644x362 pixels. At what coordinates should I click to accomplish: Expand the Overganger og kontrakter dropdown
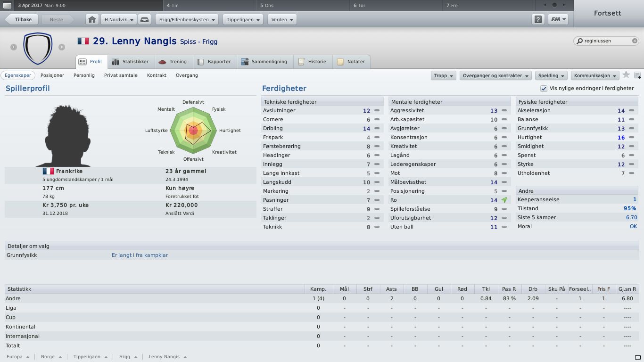[495, 75]
